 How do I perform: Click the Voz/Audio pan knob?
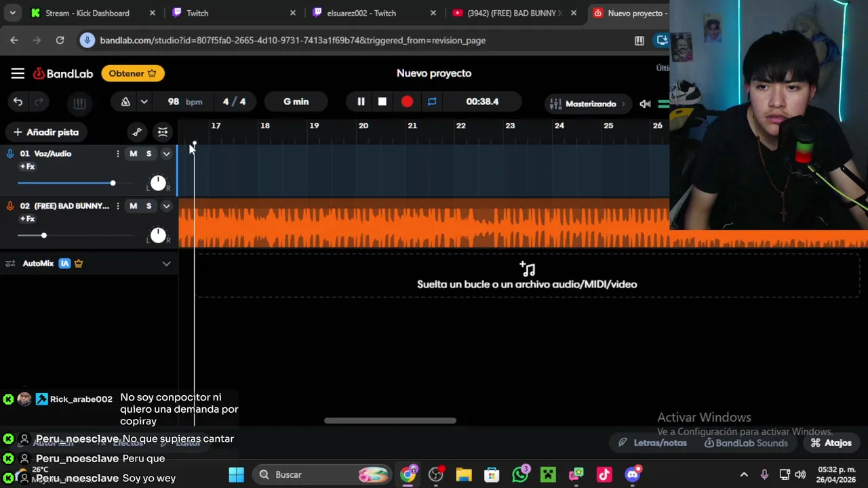(158, 183)
